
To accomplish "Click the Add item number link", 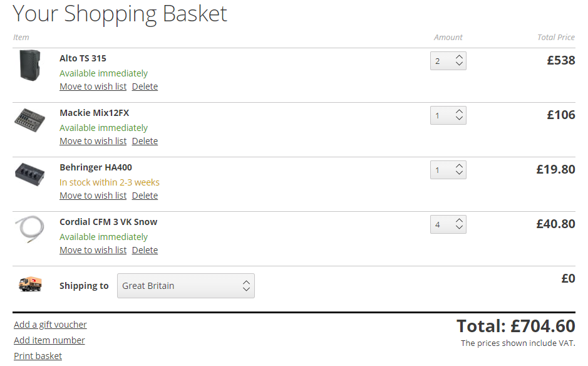I will [49, 340].
